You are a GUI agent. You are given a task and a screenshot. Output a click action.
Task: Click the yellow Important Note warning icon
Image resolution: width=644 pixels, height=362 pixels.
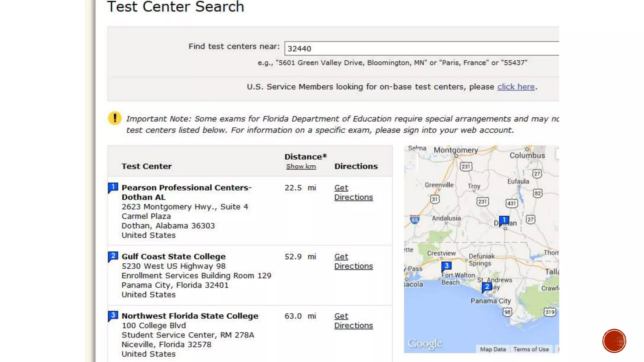click(x=115, y=118)
